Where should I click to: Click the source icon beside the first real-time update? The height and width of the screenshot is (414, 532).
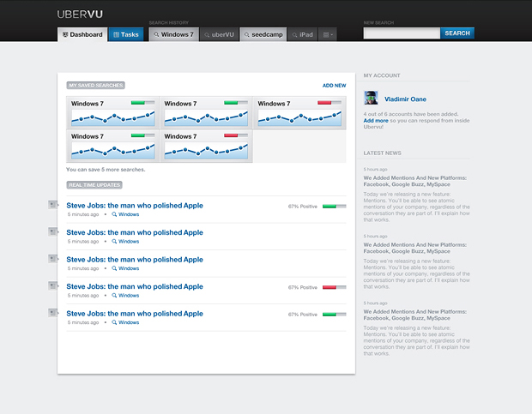52,205
